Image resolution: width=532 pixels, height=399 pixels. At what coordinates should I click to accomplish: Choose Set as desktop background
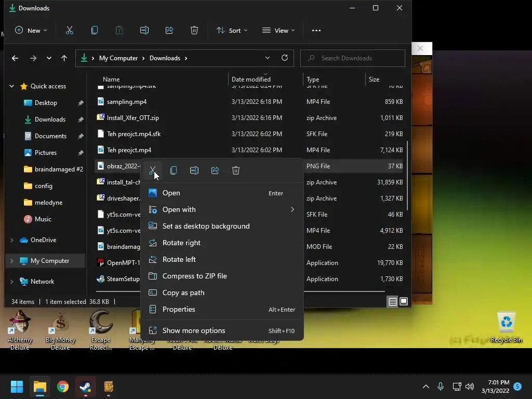222,227
